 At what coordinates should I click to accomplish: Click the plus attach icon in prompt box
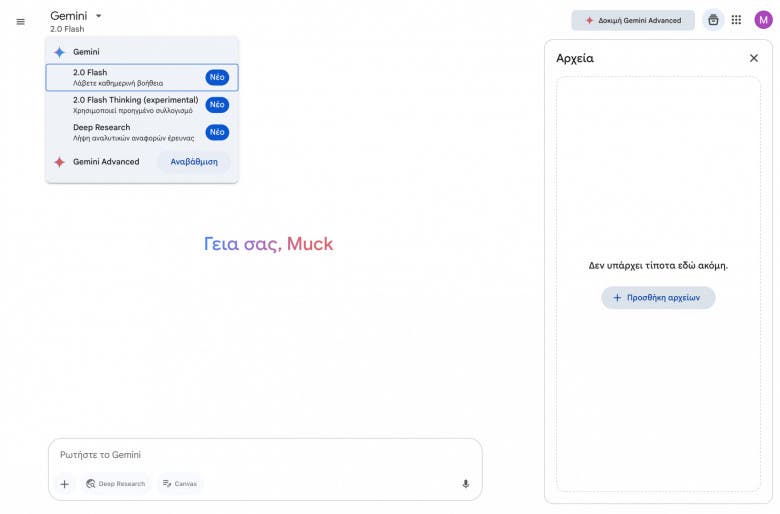click(65, 484)
